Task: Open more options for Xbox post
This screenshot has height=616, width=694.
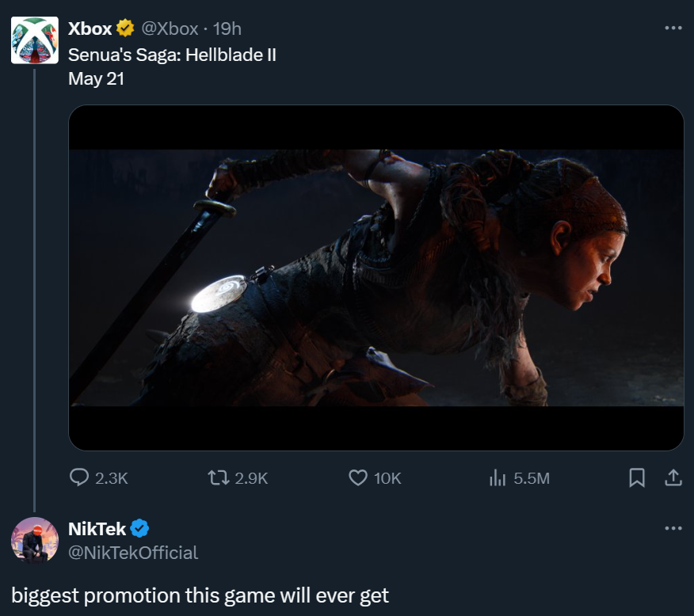Action: [x=673, y=29]
